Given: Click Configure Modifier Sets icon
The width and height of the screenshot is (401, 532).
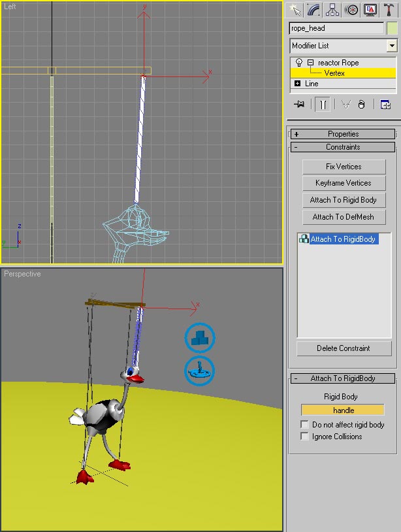Looking at the screenshot, I should (385, 105).
